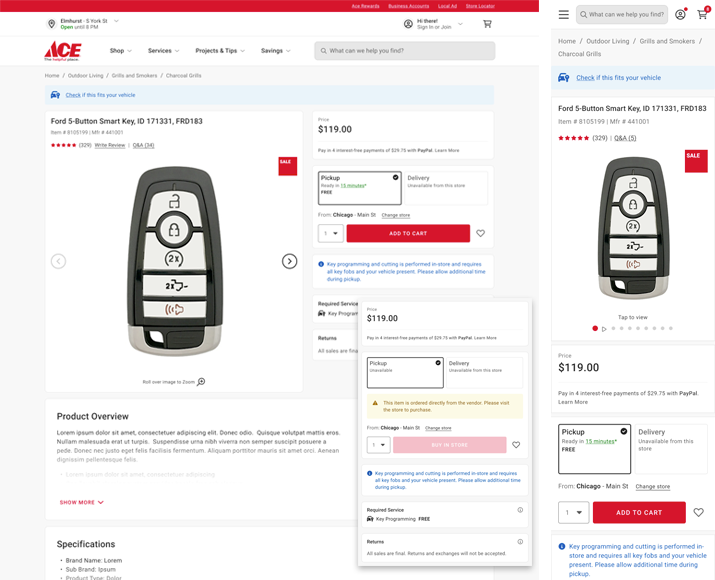Select the Delivery option in mobile view
The image size is (715, 580).
(671, 449)
